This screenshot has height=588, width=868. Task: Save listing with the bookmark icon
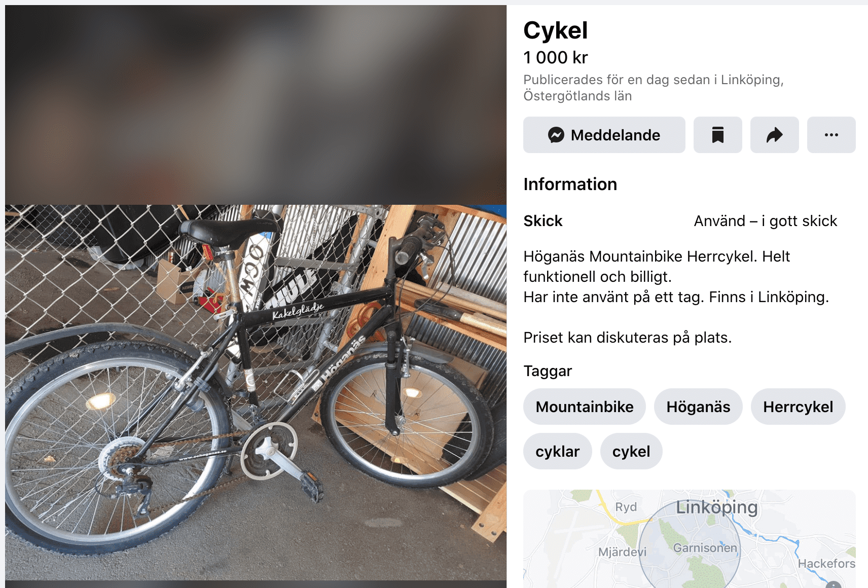coord(717,135)
